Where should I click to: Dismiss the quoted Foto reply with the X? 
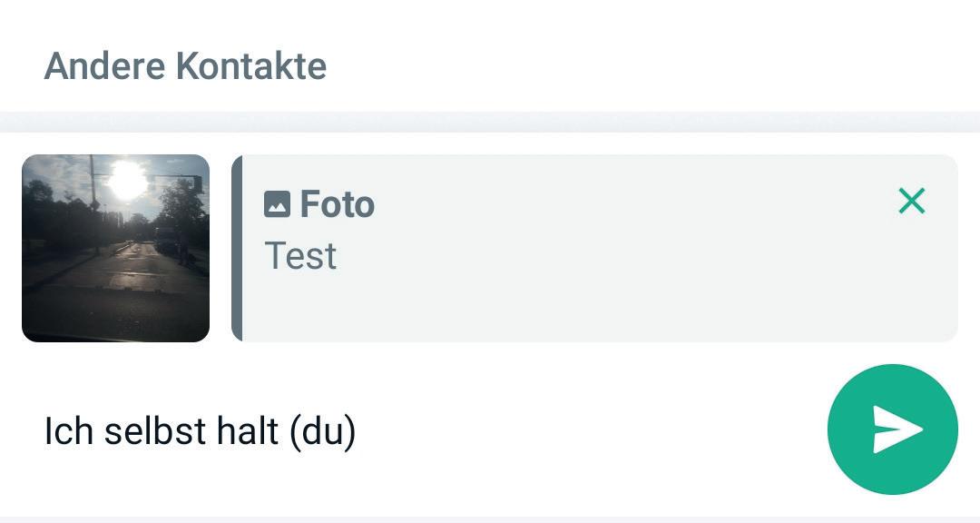[x=911, y=201]
